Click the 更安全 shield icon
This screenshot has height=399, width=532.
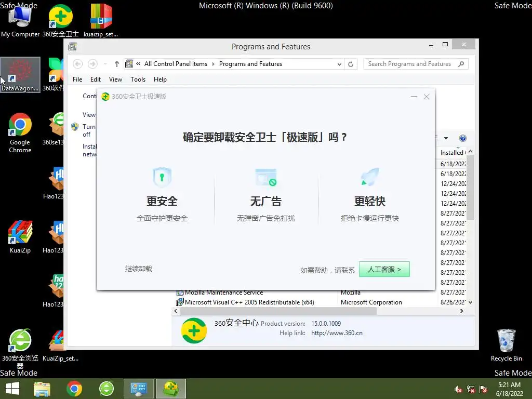coord(162,177)
